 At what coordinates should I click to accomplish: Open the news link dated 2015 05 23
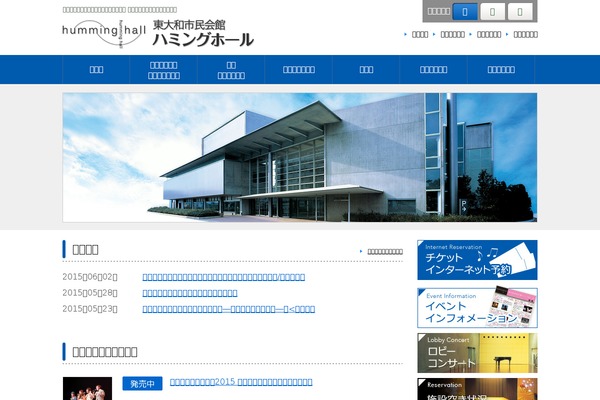(x=228, y=309)
